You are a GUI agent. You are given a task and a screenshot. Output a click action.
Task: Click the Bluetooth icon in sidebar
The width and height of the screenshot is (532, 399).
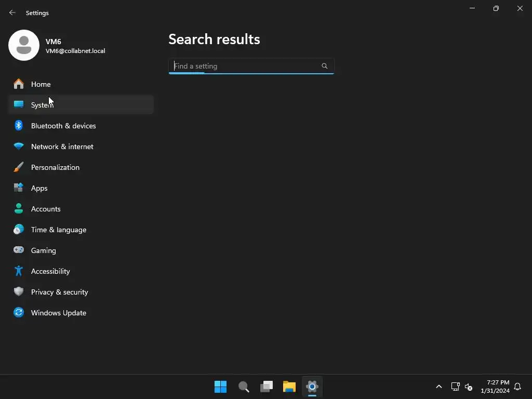[19, 126]
